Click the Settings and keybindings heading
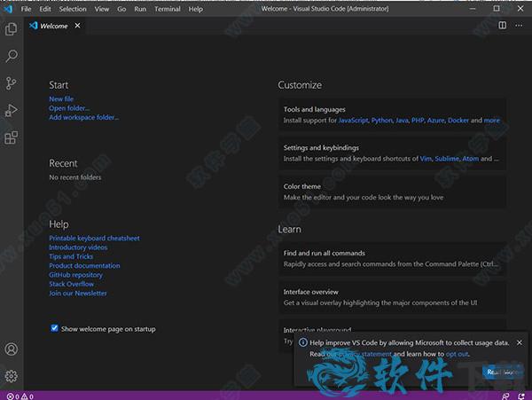 [321, 147]
